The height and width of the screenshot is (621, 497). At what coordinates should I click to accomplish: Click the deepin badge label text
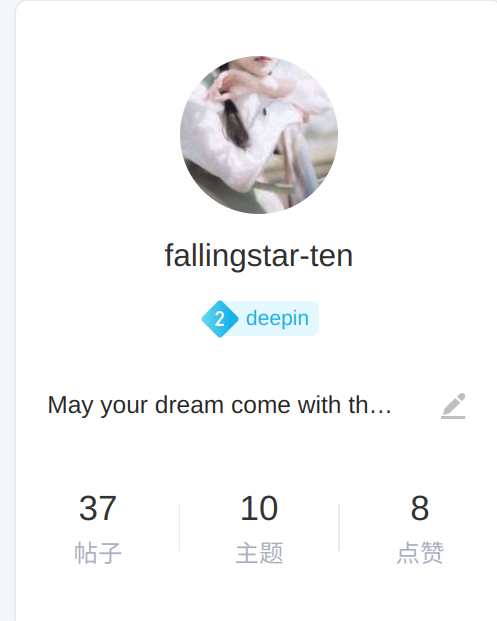click(277, 318)
